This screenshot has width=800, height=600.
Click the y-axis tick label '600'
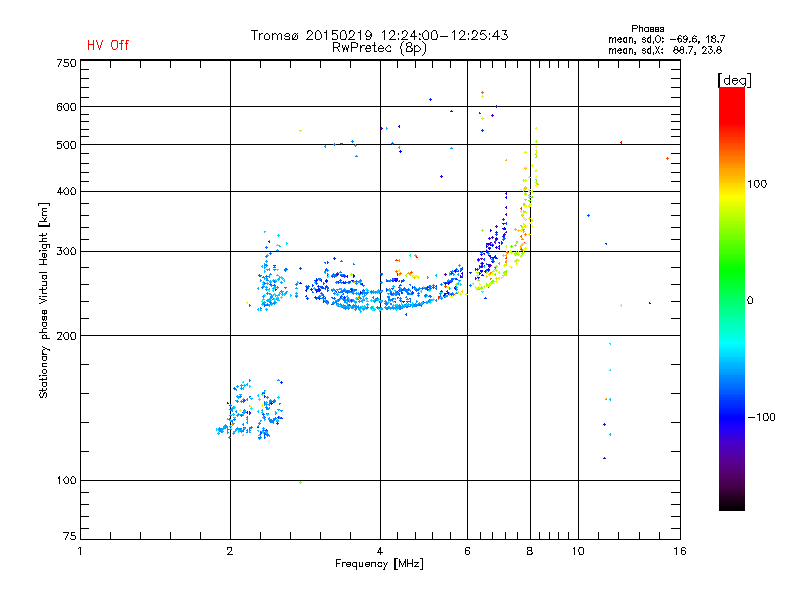(66, 107)
